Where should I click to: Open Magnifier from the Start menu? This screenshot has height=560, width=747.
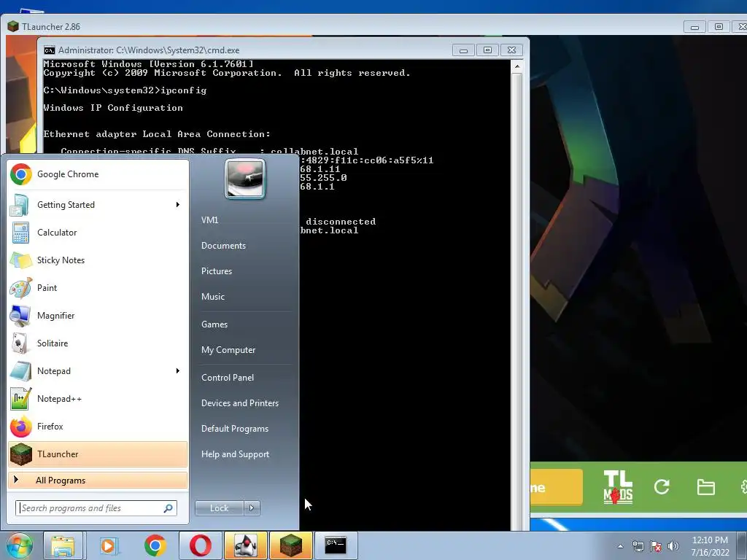[98, 315]
